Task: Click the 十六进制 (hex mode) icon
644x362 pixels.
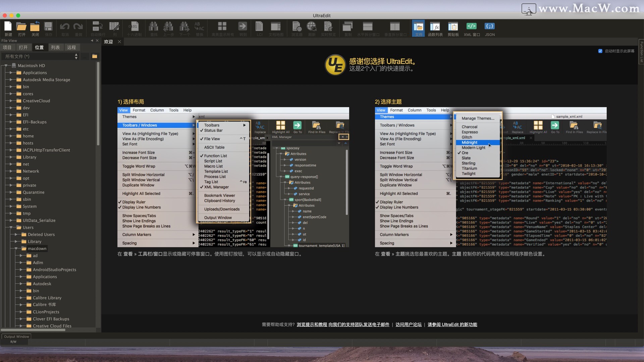Action: tap(133, 28)
